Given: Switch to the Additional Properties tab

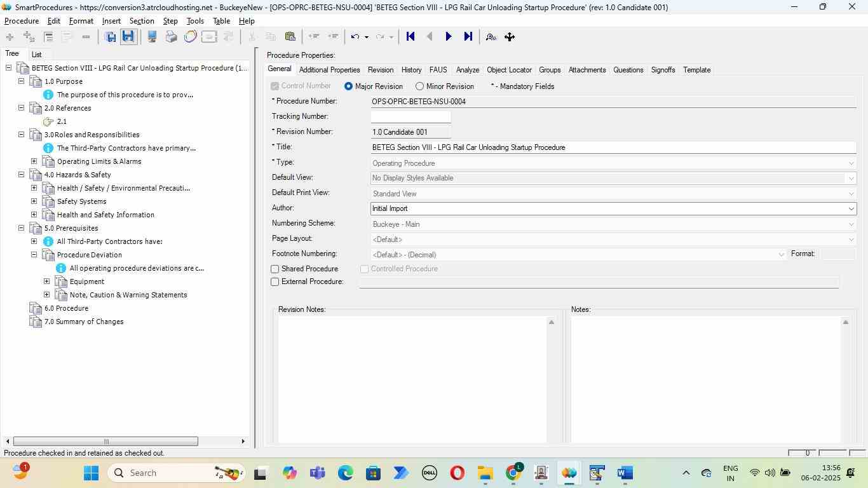Looking at the screenshot, I should coord(329,70).
